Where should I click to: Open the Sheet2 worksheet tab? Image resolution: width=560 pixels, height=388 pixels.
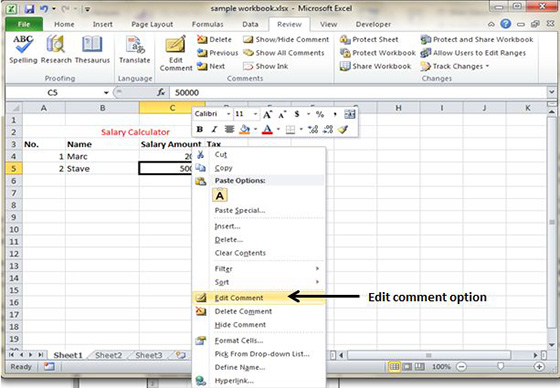(x=109, y=355)
